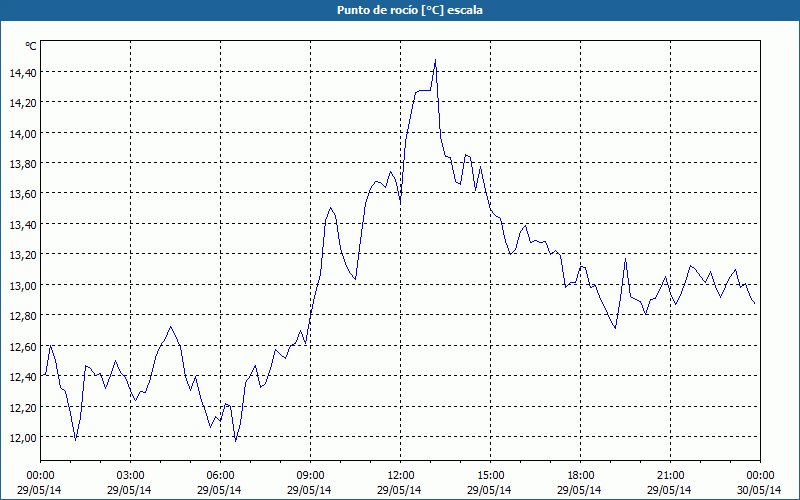Screen dimensions: 800x500
Task: Click the 12,00 y-axis label
Action: click(23, 438)
